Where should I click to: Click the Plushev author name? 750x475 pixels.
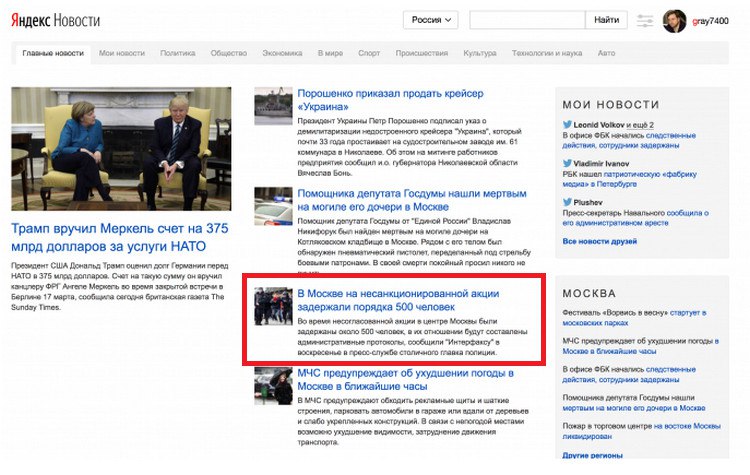pyautogui.click(x=588, y=202)
